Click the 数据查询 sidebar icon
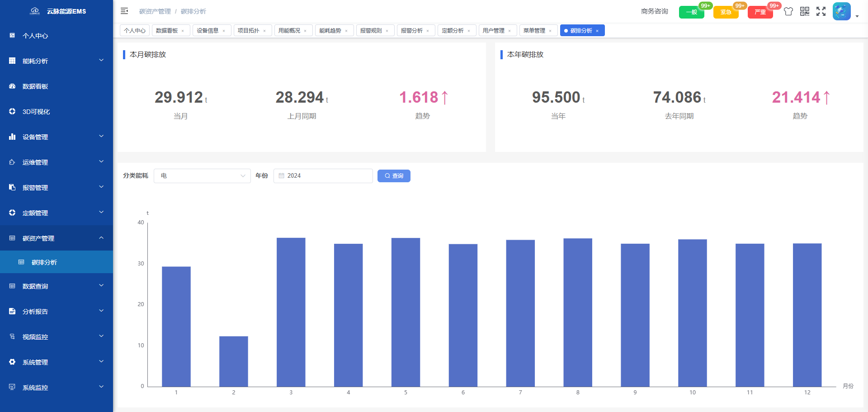 tap(12, 286)
